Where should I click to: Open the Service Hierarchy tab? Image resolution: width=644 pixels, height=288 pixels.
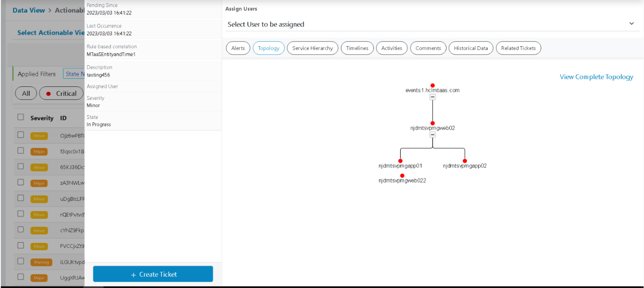pyautogui.click(x=312, y=48)
